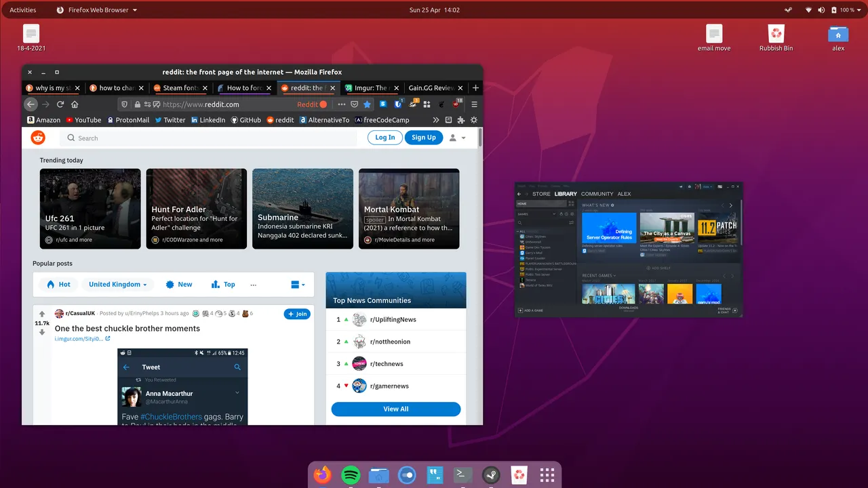Show more bookmarks with double chevron
868x488 pixels.
pyautogui.click(x=436, y=120)
